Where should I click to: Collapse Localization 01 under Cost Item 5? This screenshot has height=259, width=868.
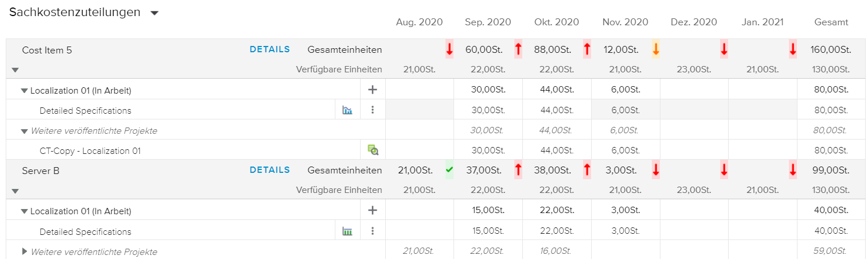click(x=24, y=90)
